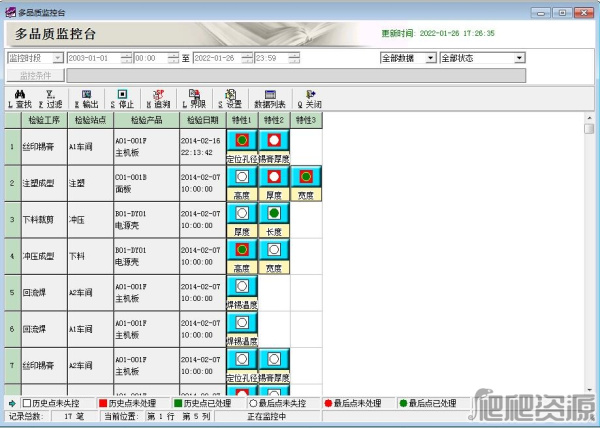Click the 历史点未失控 legend checkbox
The height and width of the screenshot is (428, 600).
[26, 403]
